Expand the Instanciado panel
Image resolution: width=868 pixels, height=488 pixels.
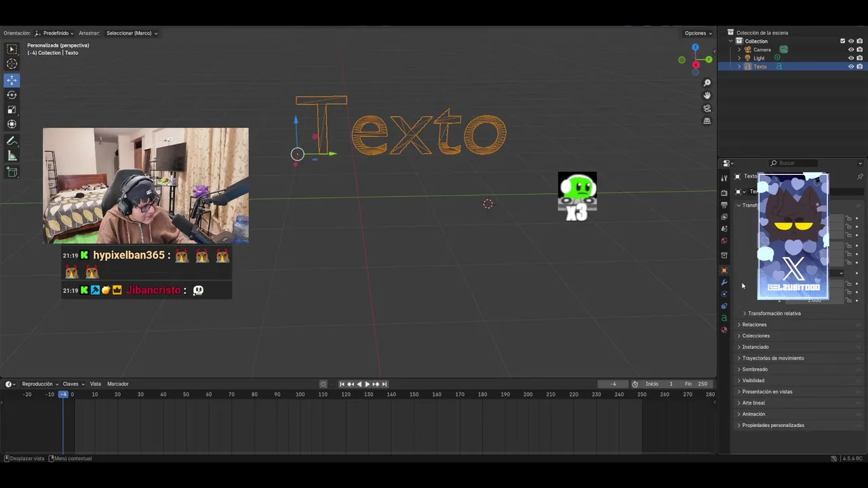[x=799, y=347]
